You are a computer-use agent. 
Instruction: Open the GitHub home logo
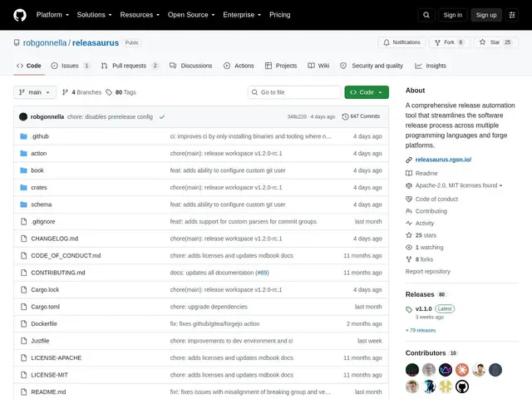point(20,15)
